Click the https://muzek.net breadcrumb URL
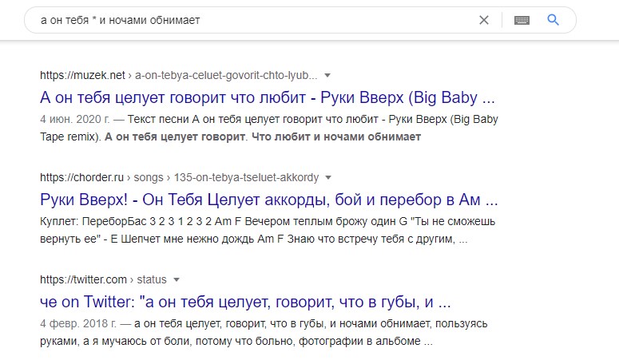 178,75
